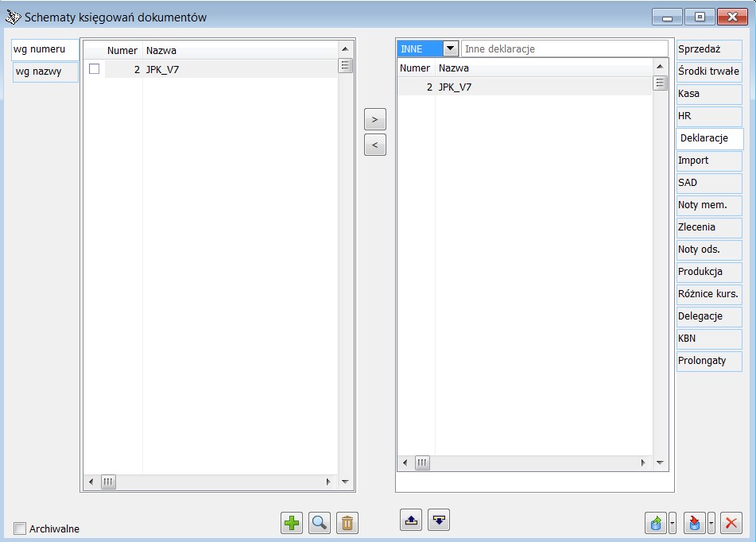
Task: Open the Zlecenia tab
Action: coord(709,227)
